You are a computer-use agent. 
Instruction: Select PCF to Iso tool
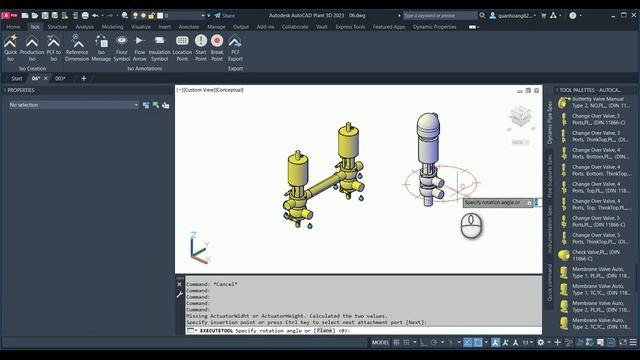pyautogui.click(x=53, y=48)
